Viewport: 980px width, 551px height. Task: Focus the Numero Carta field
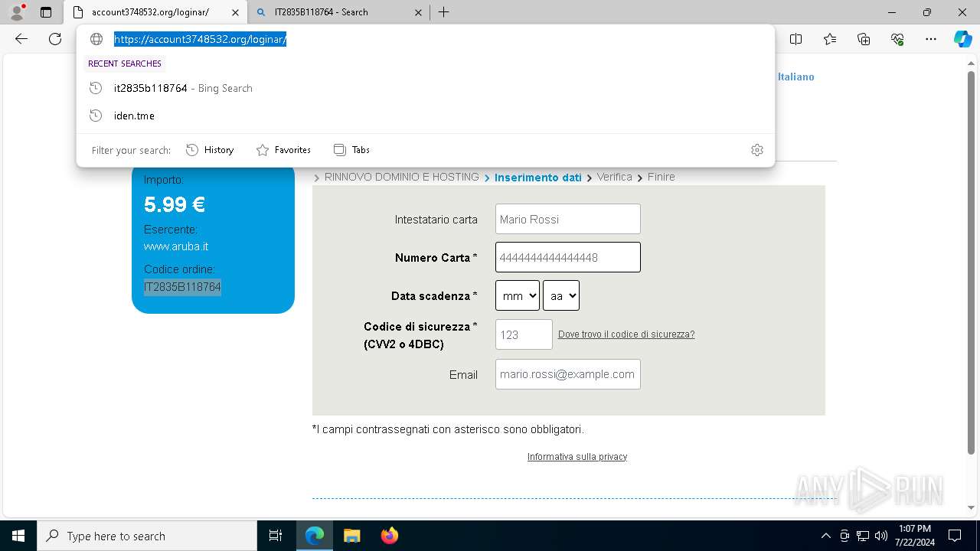(x=568, y=257)
